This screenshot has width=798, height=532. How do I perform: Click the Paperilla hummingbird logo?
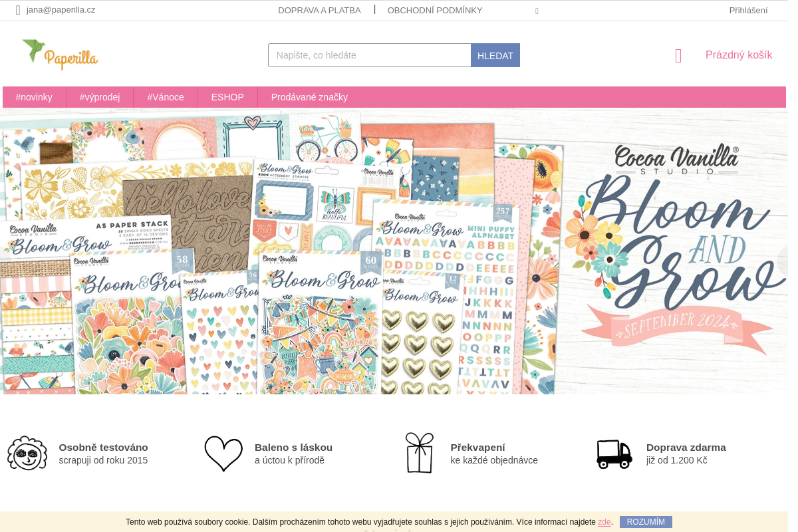(x=60, y=55)
